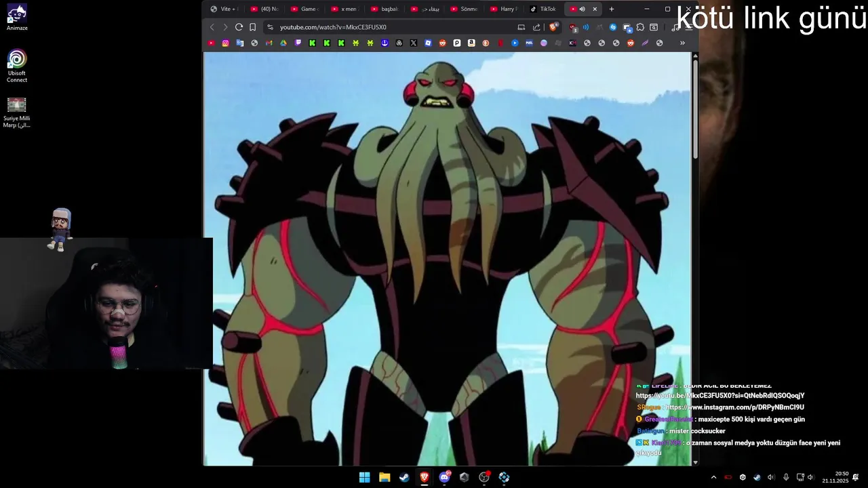Open the purple feather bookmark

[645, 43]
